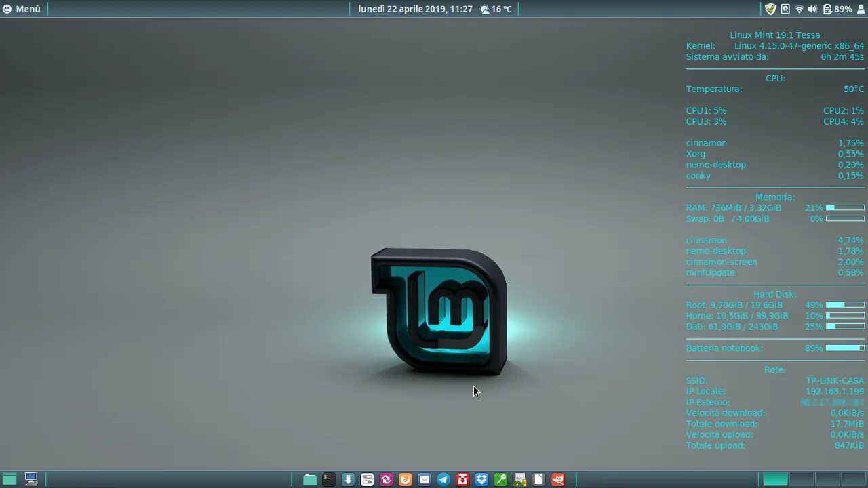Click the kernel text 'Linux 4.15.0-47-generic x86_64'
Image resolution: width=868 pixels, height=488 pixels.
pos(799,45)
